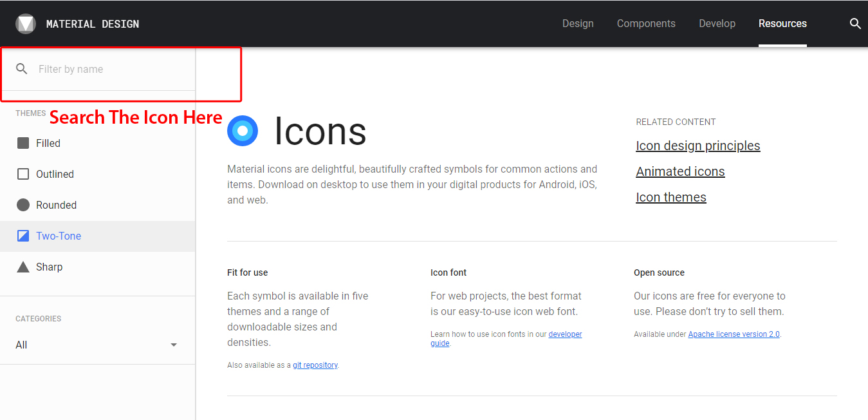
Task: Click the Rounded theme circle icon
Action: click(23, 205)
